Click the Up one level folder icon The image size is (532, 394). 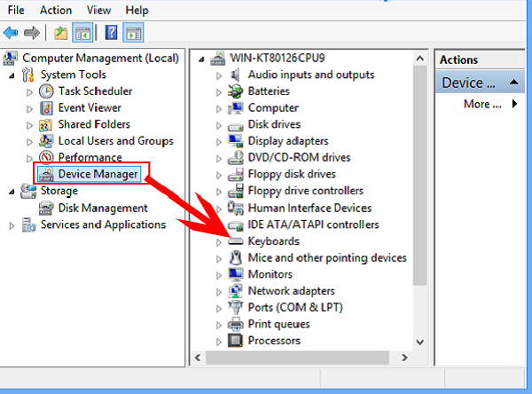tap(61, 34)
